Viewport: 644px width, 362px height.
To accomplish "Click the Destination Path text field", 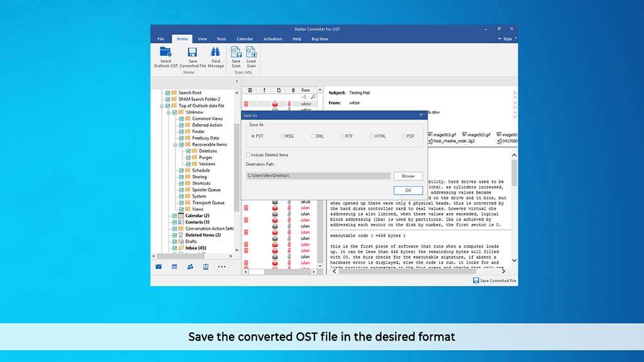I will coord(318,176).
